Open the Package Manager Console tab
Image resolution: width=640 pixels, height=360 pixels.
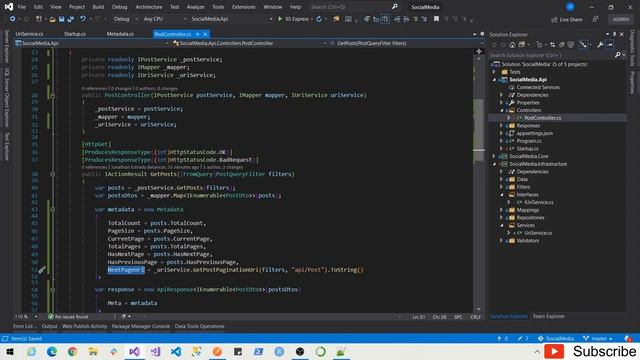[141, 326]
